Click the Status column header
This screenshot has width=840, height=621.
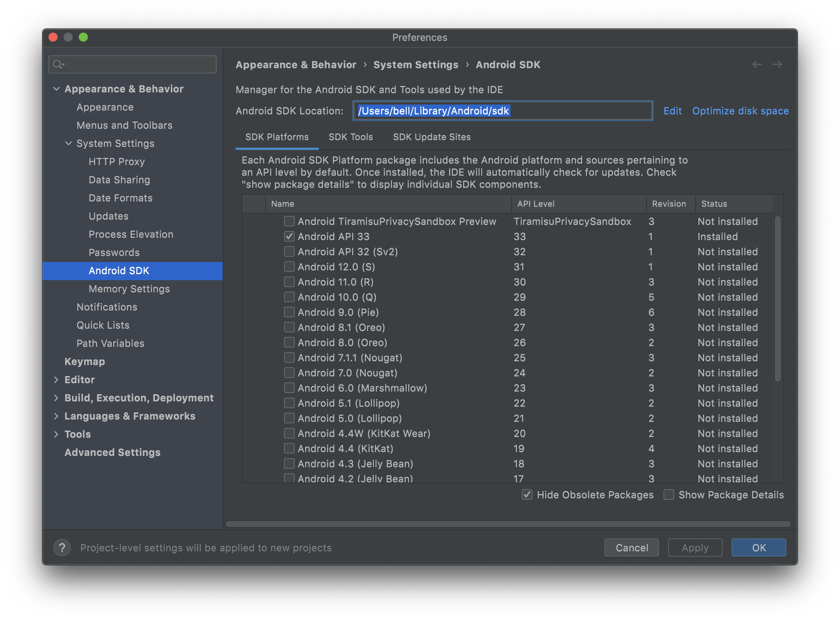click(x=734, y=204)
